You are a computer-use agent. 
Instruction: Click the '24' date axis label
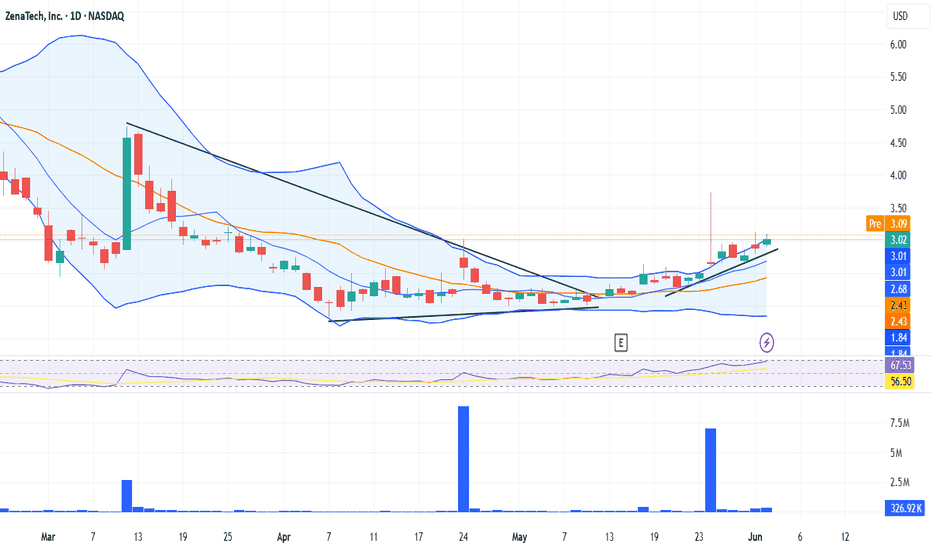[463, 537]
